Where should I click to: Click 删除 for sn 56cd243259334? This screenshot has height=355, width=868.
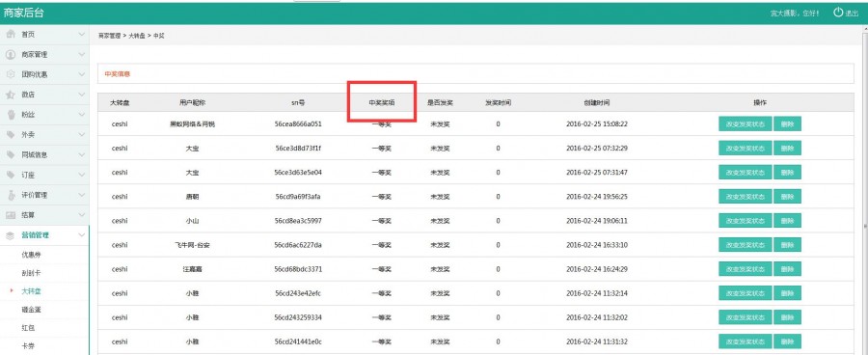pos(787,317)
